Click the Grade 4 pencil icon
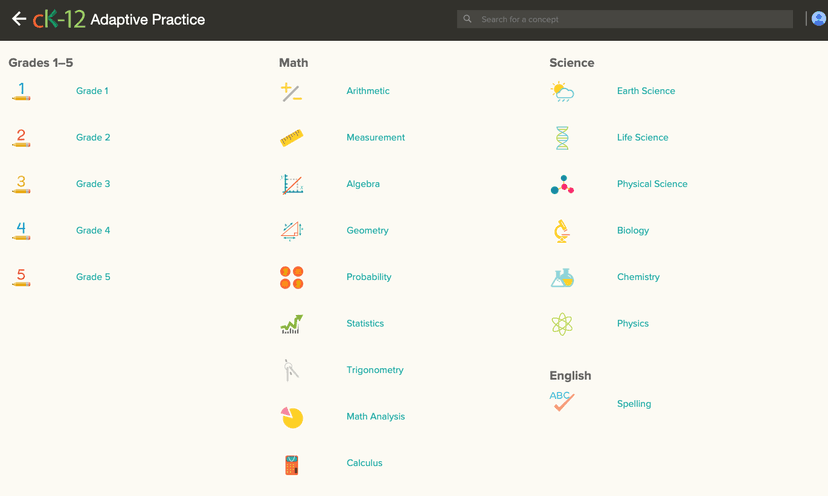Image resolution: width=828 pixels, height=496 pixels. tap(21, 230)
